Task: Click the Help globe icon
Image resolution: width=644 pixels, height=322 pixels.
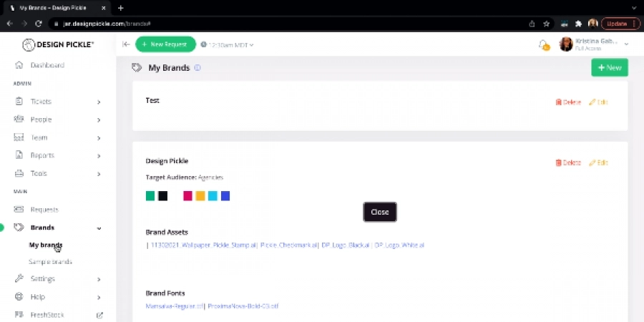Action: pyautogui.click(x=19, y=296)
